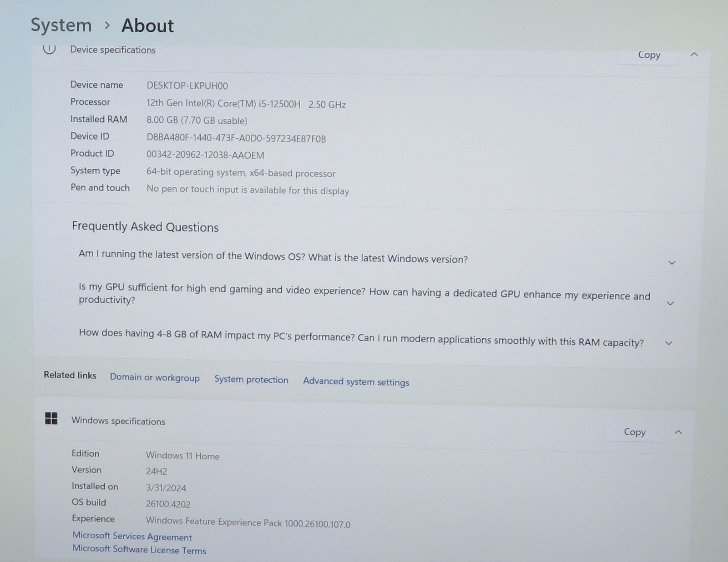Click the System type label
The height and width of the screenshot is (562, 728).
coord(96,171)
